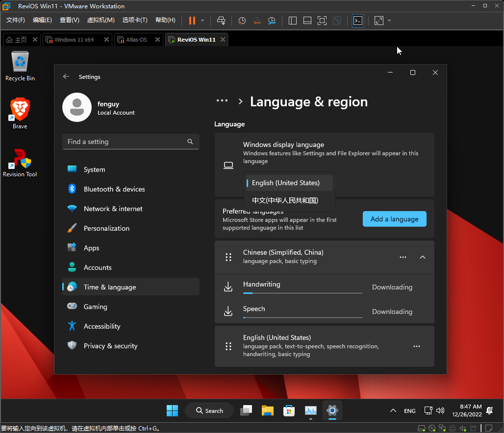
Task: Switch to the Atlas-OS VM tab
Action: click(136, 40)
